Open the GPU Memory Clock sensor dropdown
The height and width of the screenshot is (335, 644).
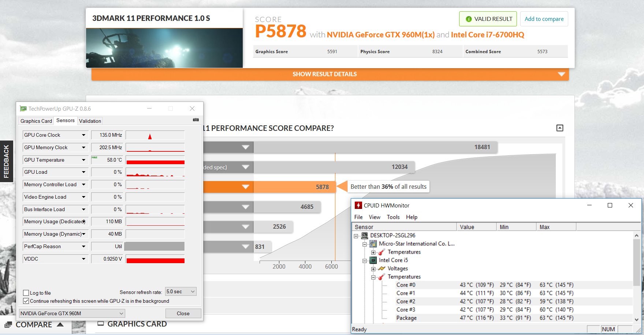[83, 148]
